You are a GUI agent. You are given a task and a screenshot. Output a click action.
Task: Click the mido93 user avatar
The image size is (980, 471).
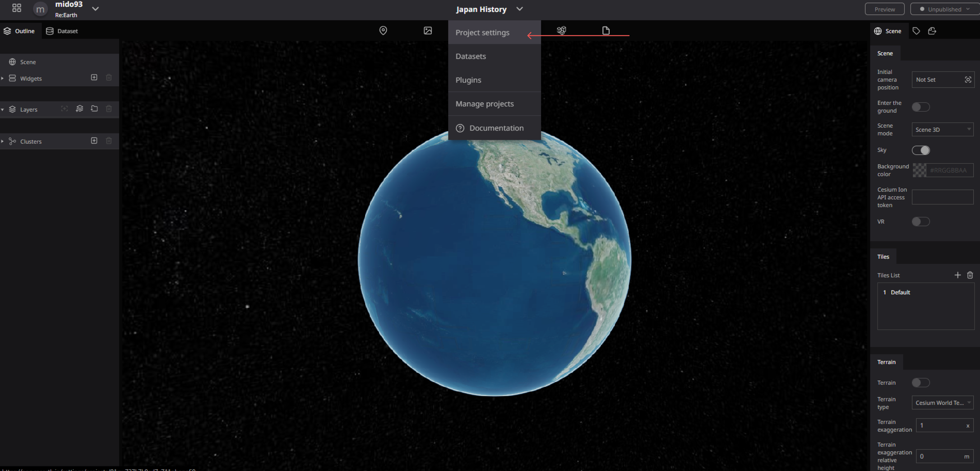[x=40, y=9]
